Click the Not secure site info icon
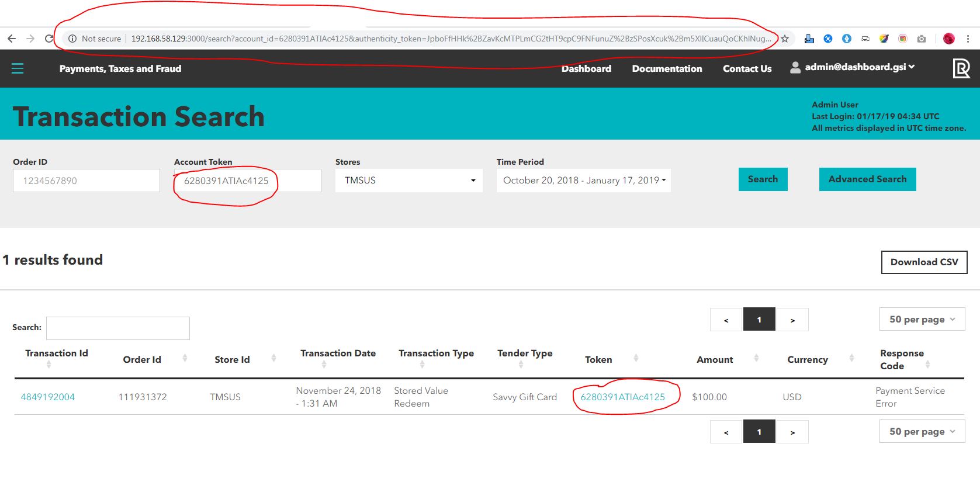Image resolution: width=980 pixels, height=489 pixels. tap(72, 39)
